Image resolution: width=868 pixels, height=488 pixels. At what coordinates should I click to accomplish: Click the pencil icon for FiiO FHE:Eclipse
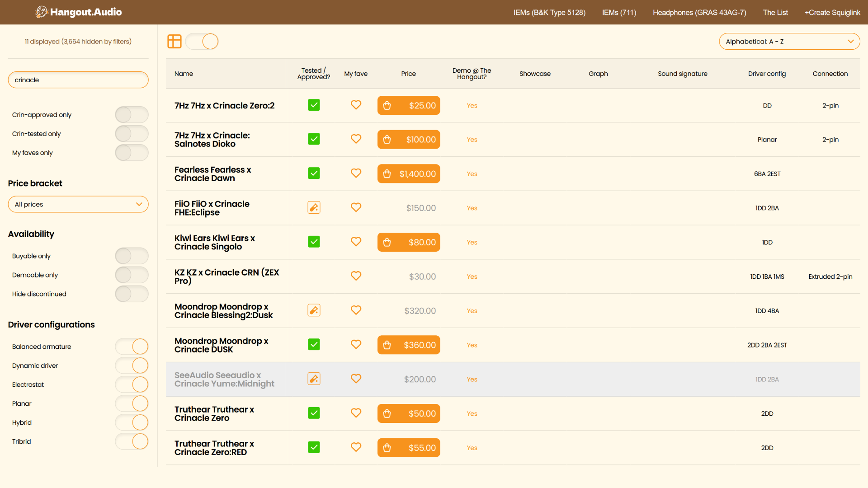[x=314, y=207]
